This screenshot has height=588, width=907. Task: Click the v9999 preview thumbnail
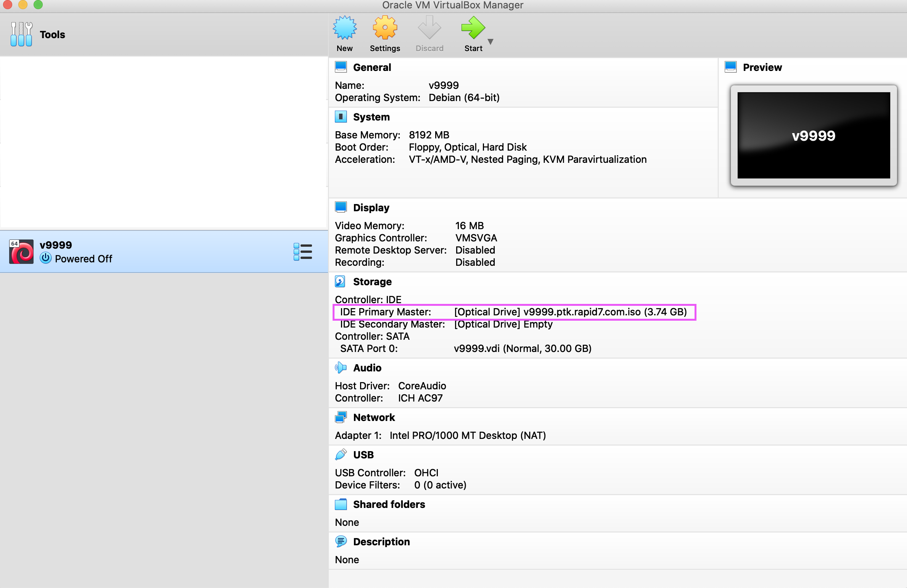(x=813, y=135)
